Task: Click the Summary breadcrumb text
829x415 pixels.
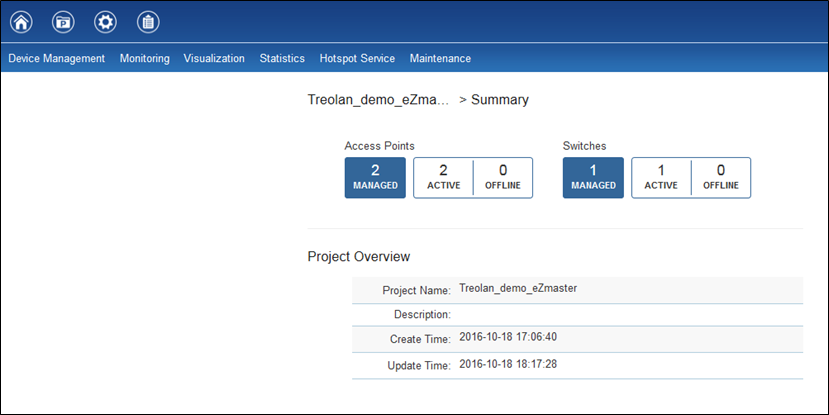Action: pyautogui.click(x=500, y=99)
